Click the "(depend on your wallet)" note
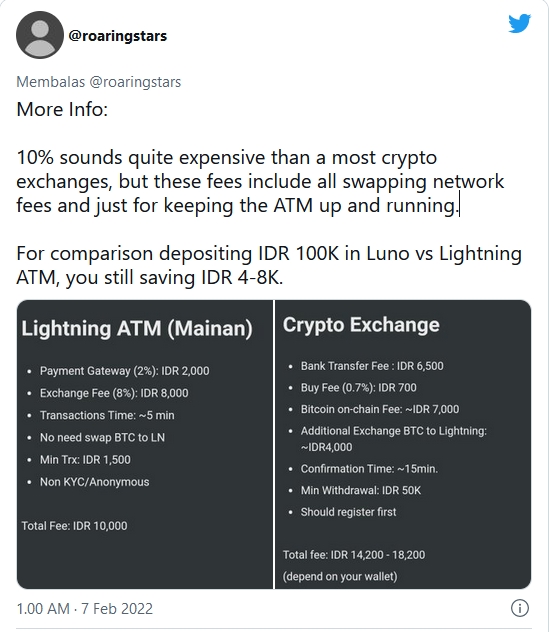 pyautogui.click(x=340, y=576)
